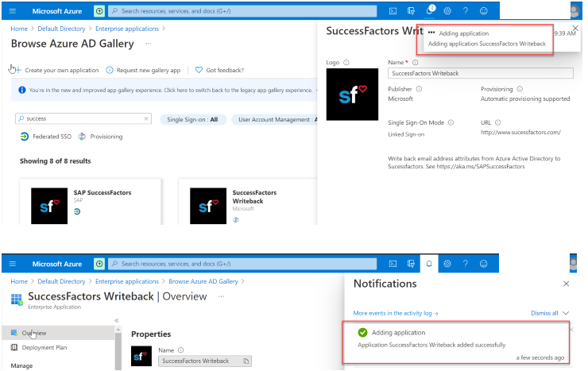Open help question mark in top portal header
588x371 pixels.
466,11
